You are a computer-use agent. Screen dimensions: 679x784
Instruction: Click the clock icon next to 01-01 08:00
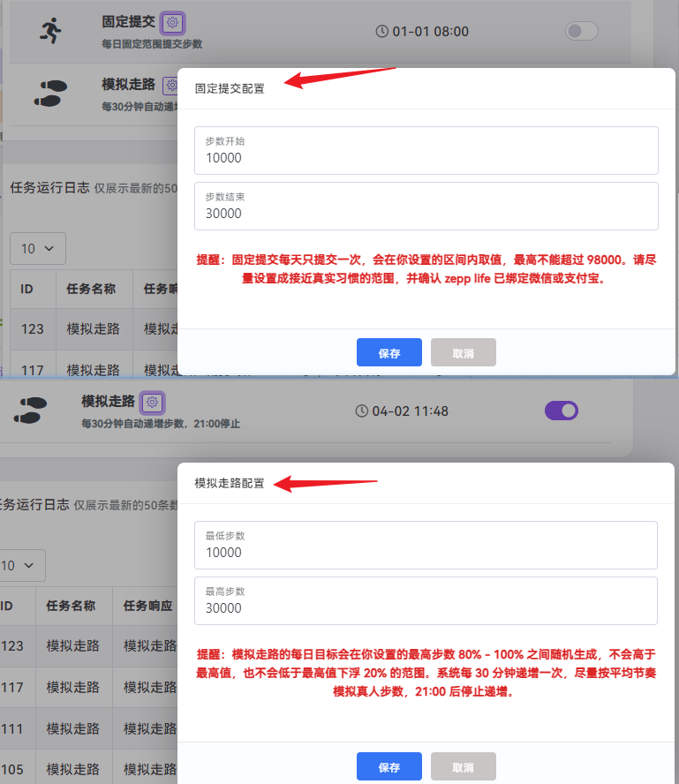(x=382, y=32)
